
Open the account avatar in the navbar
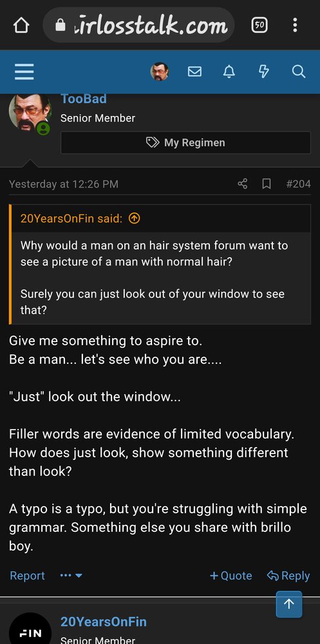tap(160, 72)
